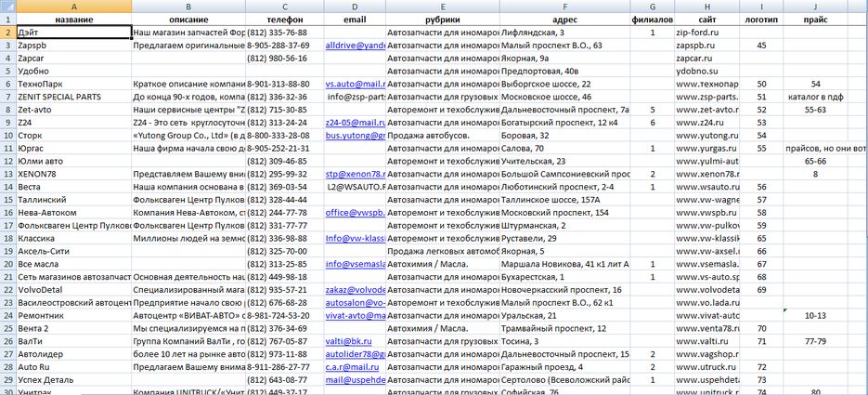Select column J header

coord(815,7)
